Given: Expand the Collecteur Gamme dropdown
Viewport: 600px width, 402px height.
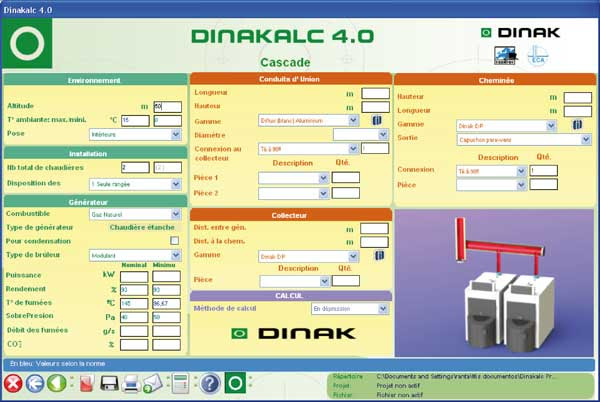Looking at the screenshot, I should click(308, 256).
